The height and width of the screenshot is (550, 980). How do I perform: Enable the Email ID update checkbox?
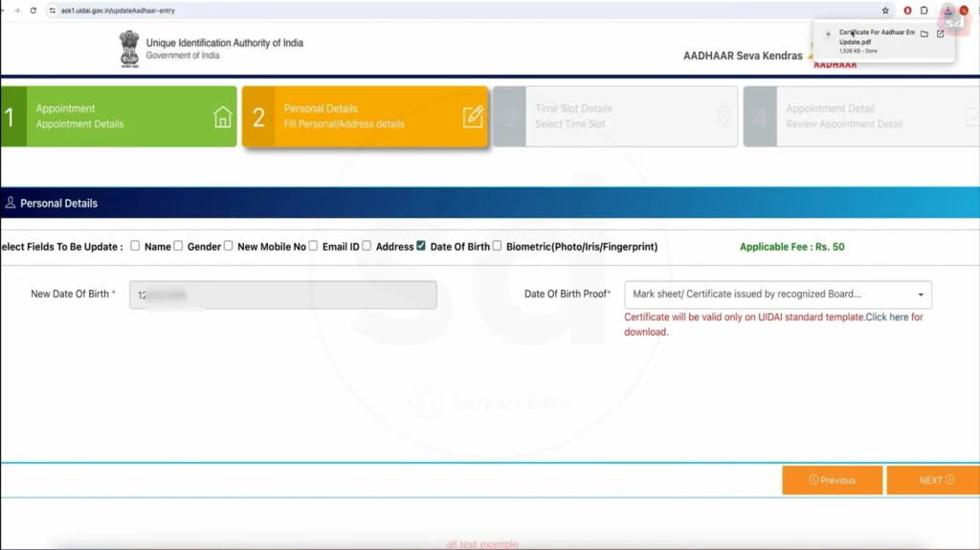pos(313,246)
